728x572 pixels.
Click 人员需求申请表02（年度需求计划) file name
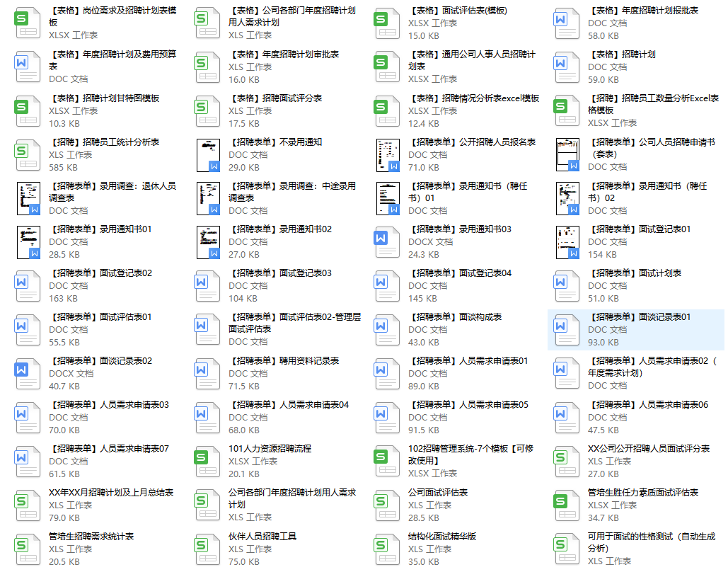(652, 367)
